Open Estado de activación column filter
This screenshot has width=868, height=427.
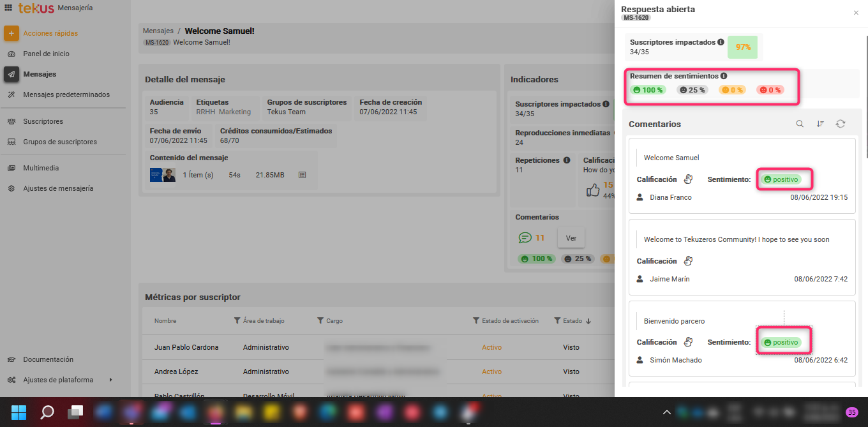pyautogui.click(x=476, y=321)
